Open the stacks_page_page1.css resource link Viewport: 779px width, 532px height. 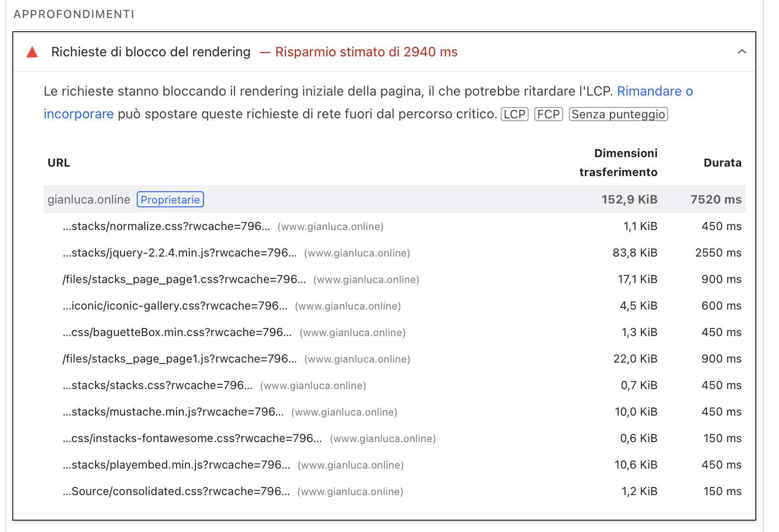tap(184, 280)
